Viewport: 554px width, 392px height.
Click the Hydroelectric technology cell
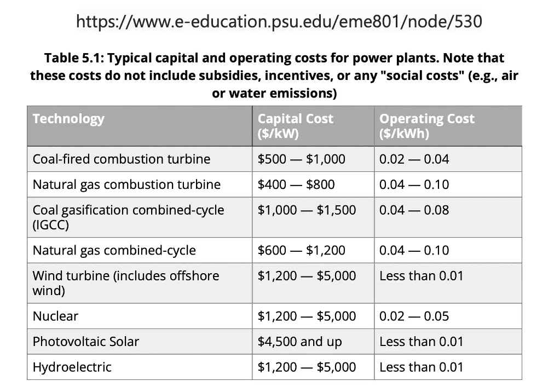point(72,367)
